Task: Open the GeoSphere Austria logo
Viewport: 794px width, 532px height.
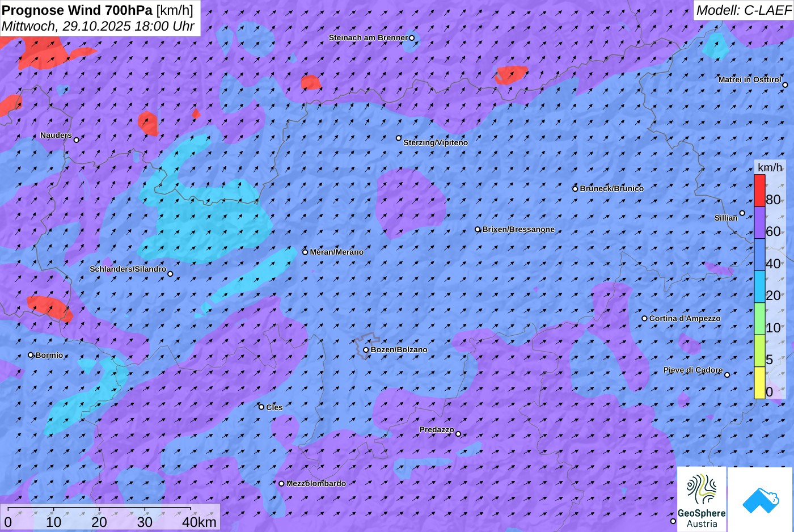Action: [702, 499]
